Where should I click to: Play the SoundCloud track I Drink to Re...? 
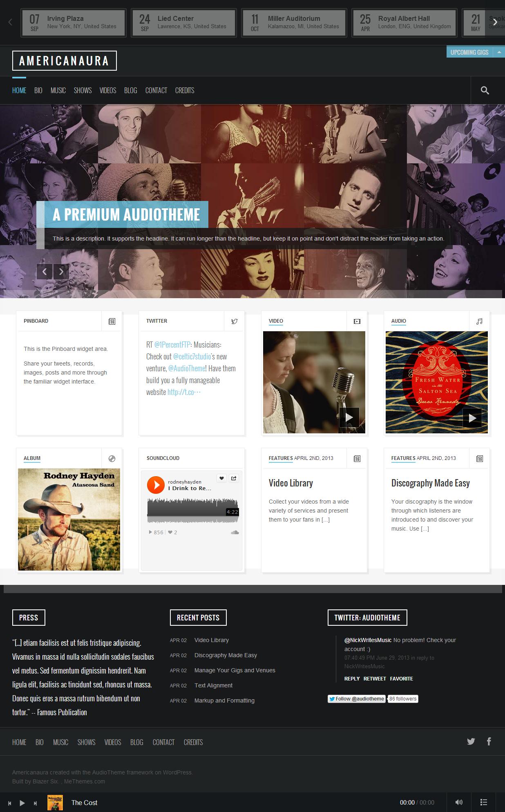[156, 485]
